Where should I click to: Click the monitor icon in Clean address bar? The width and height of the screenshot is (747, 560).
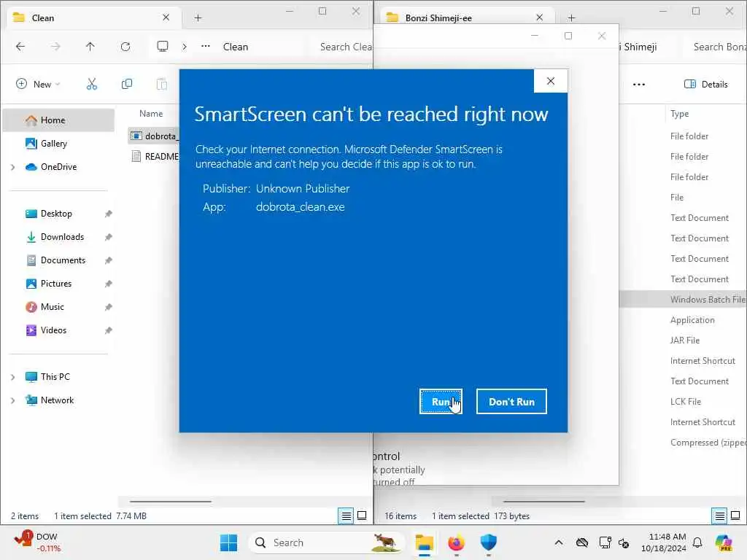click(163, 46)
